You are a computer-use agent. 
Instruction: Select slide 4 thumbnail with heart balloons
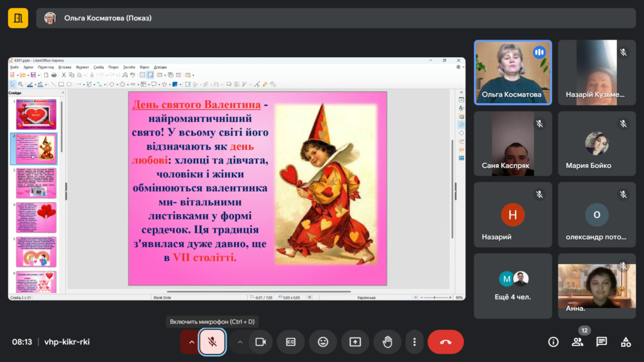tap(36, 217)
